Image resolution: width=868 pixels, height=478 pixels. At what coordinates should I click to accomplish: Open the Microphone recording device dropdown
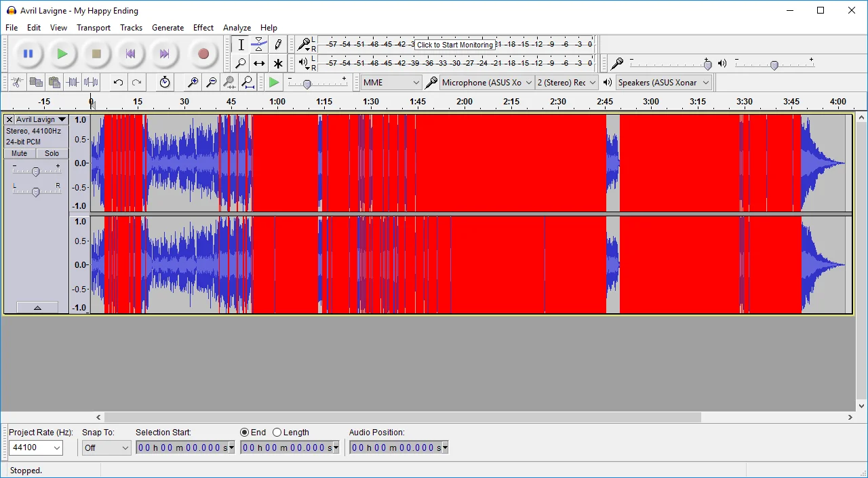pos(486,83)
